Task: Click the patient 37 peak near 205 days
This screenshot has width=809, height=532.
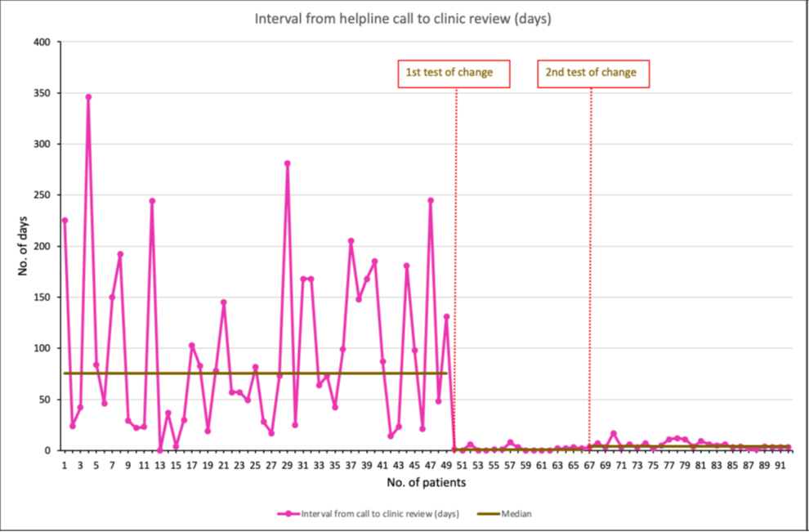Action: 351,241
